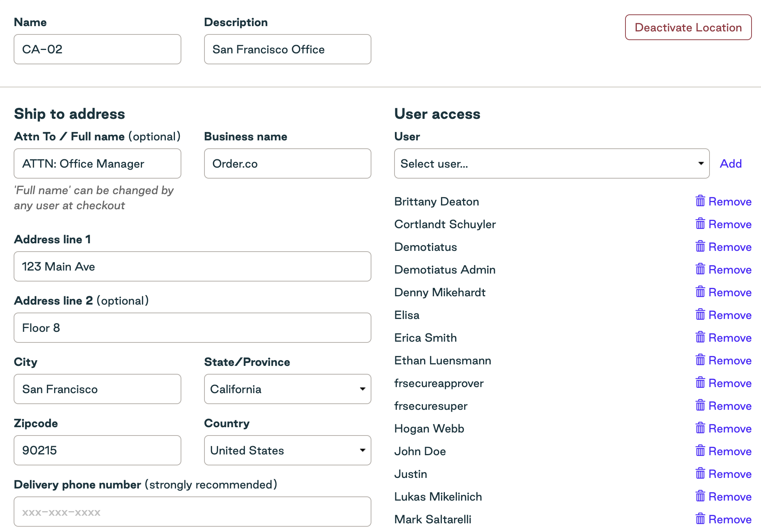The width and height of the screenshot is (761, 532).
Task: Click the Zipcode field 90215
Action: [x=97, y=450]
